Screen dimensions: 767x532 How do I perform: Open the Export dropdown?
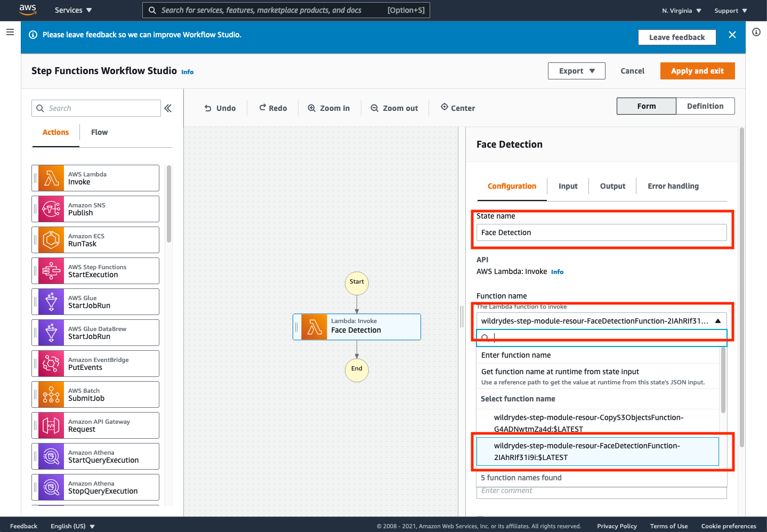(577, 71)
